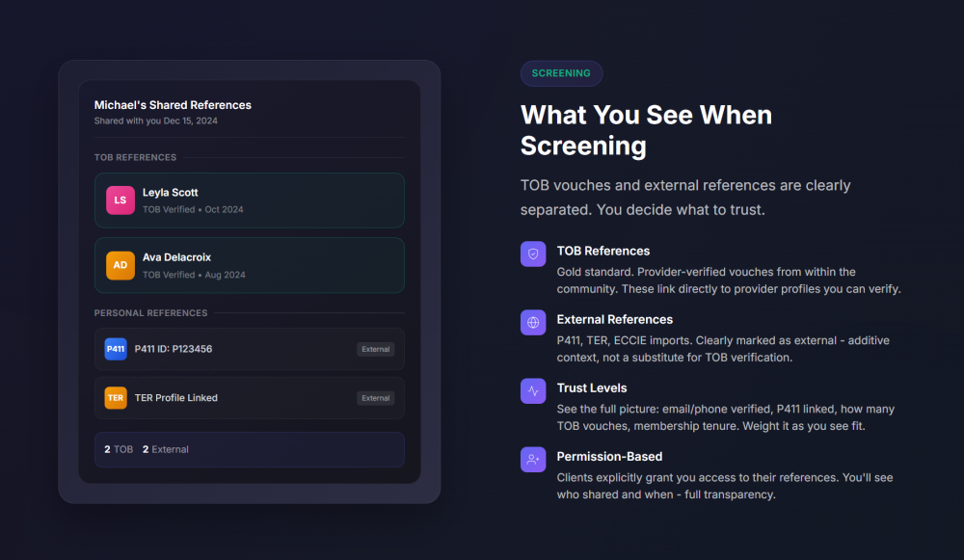Click the SCREENING pill label
This screenshot has height=560, width=964.
(x=561, y=73)
